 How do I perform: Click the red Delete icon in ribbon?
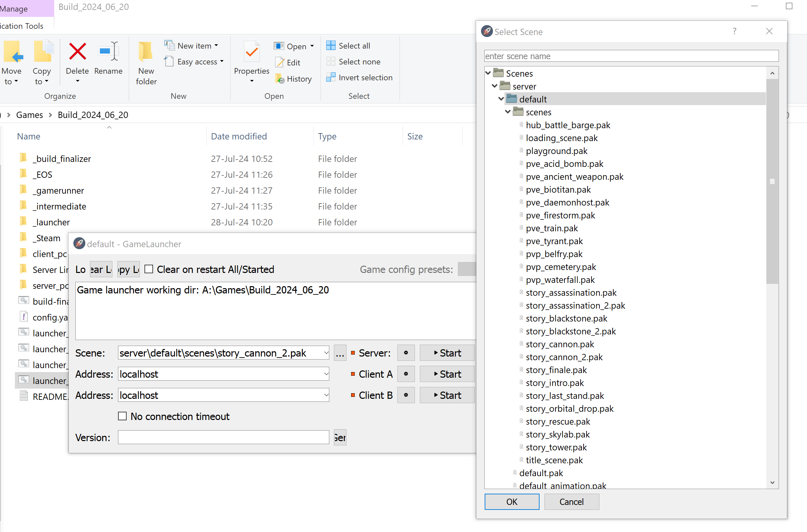[77, 52]
